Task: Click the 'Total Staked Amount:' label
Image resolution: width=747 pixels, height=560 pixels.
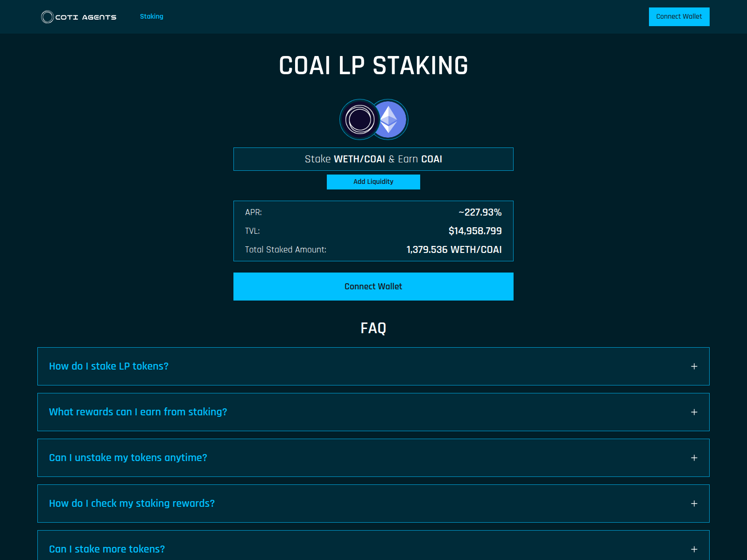Action: pos(286,250)
